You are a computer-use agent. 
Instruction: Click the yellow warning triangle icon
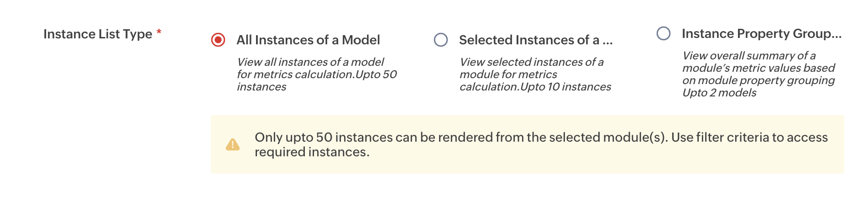[x=233, y=144]
